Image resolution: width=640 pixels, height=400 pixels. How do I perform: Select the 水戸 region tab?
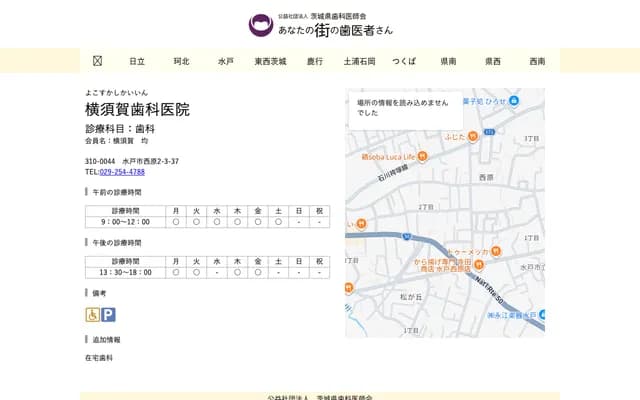(225, 61)
